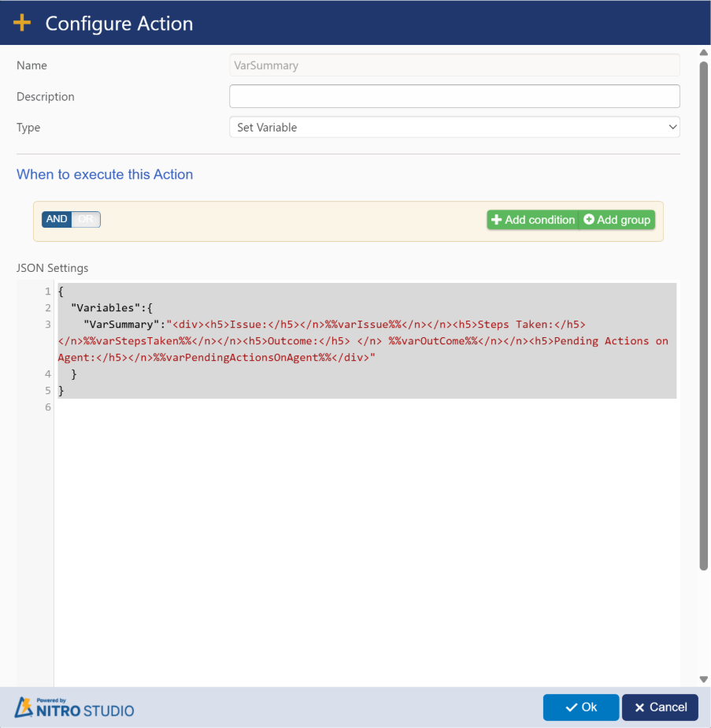Toggle condition operator to AND
The width and height of the screenshot is (711, 728).
tap(57, 219)
